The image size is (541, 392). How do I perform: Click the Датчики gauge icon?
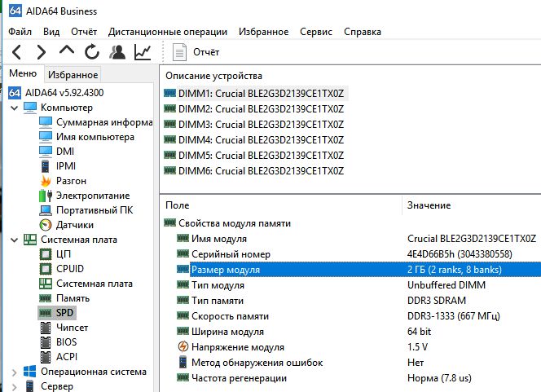[46, 225]
